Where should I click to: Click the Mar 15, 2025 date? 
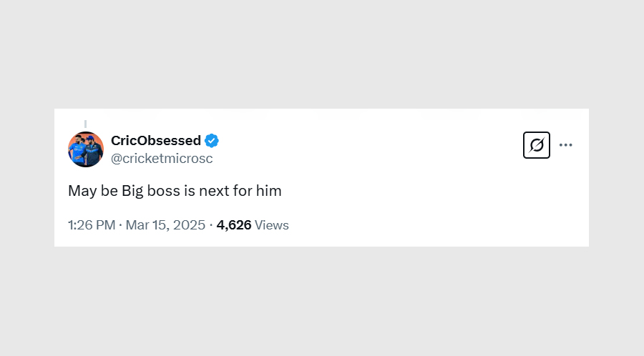click(x=165, y=225)
